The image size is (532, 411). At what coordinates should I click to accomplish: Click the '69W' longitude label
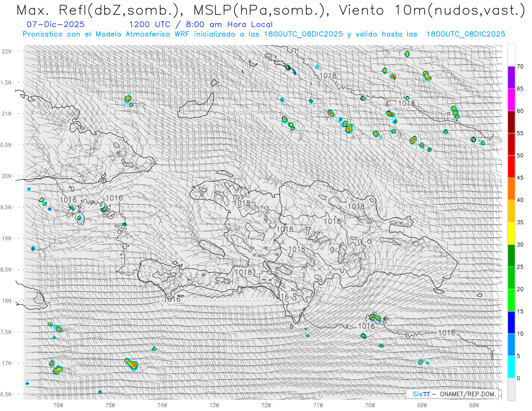coord(422,405)
